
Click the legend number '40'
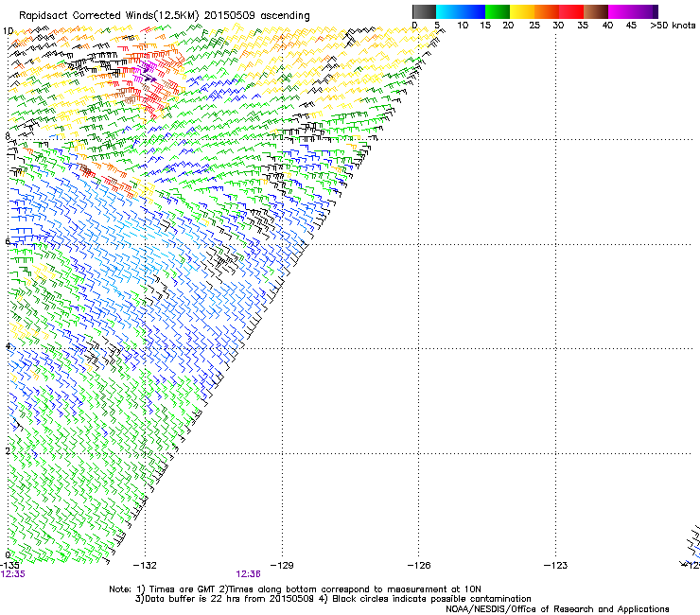[607, 26]
